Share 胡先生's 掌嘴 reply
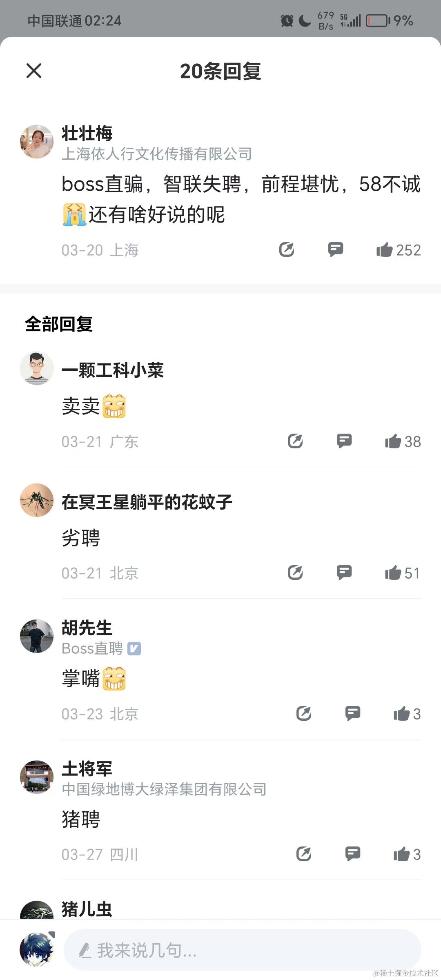The width and height of the screenshot is (441, 980). 304,713
